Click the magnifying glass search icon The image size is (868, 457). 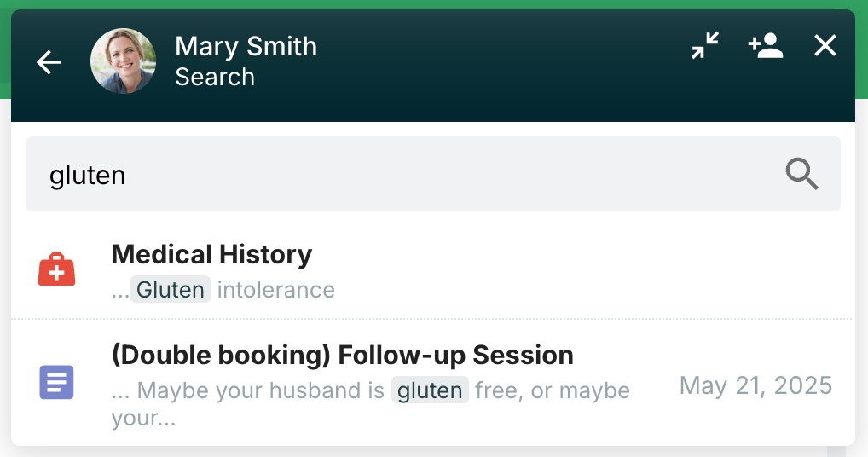[x=801, y=175]
